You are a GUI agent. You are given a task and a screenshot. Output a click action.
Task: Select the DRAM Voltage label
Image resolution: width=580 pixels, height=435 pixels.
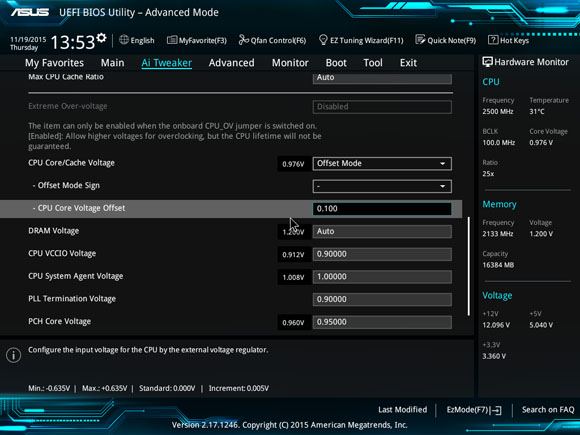coord(54,231)
